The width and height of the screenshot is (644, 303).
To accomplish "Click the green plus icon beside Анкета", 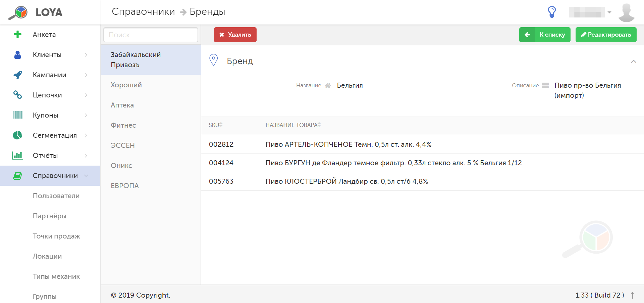I will click(17, 34).
